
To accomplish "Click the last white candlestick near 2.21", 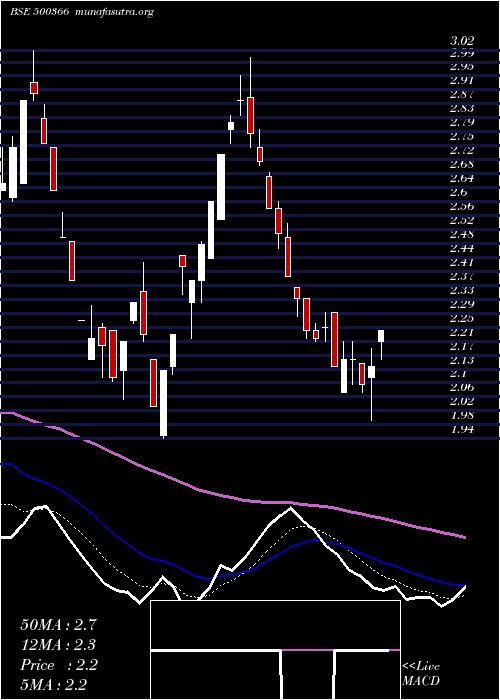I will [x=381, y=336].
